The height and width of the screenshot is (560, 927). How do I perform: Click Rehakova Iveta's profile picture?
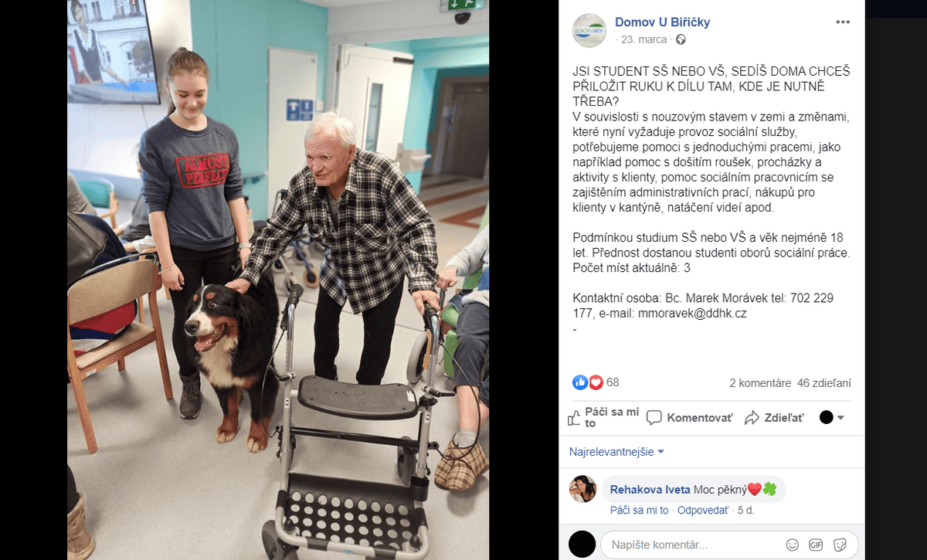click(582, 489)
